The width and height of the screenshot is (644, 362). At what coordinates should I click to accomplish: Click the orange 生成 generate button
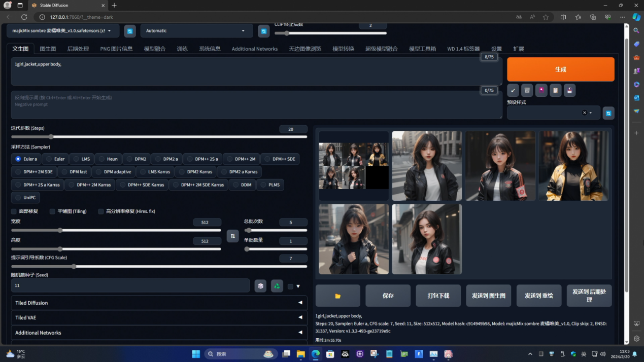pyautogui.click(x=560, y=69)
